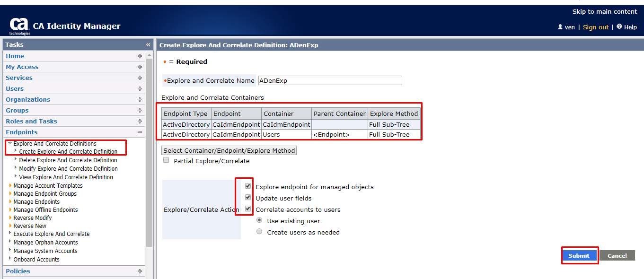Expand Reverse New node

coord(10,226)
